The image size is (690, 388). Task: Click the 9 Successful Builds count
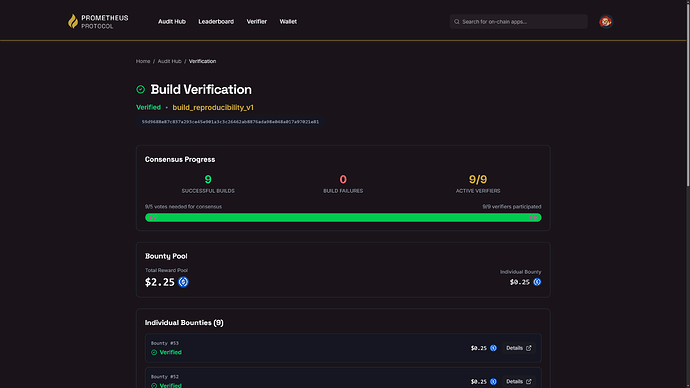(208, 179)
